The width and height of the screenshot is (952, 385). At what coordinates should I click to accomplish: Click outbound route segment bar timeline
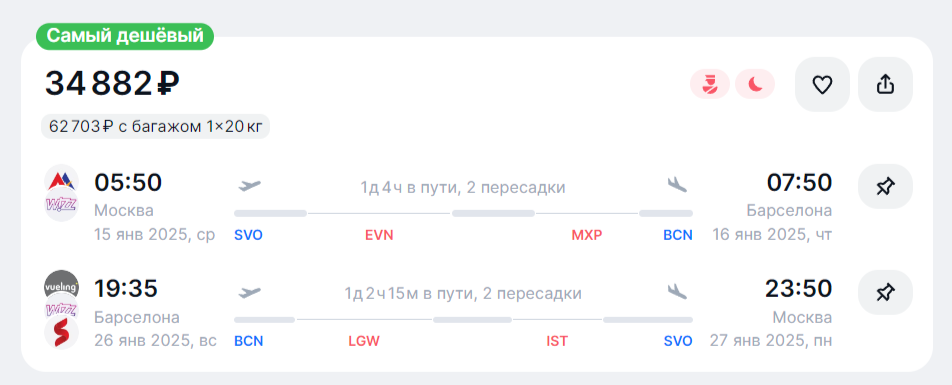point(463,213)
